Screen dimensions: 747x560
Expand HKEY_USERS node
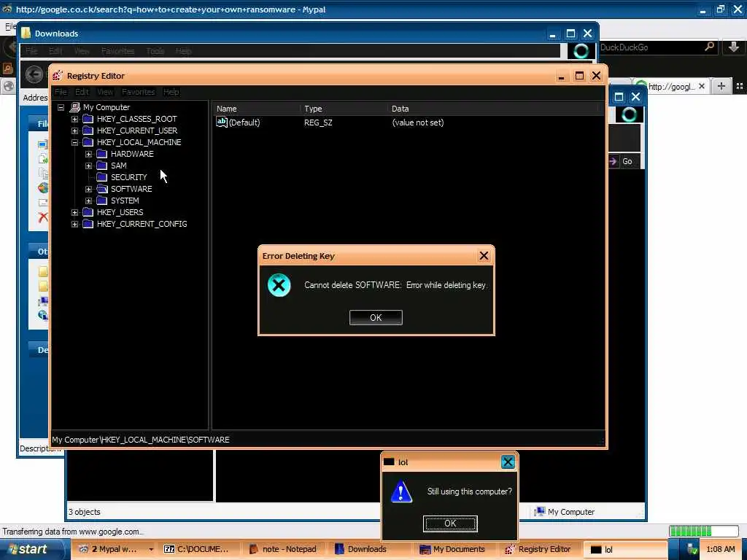pos(75,212)
